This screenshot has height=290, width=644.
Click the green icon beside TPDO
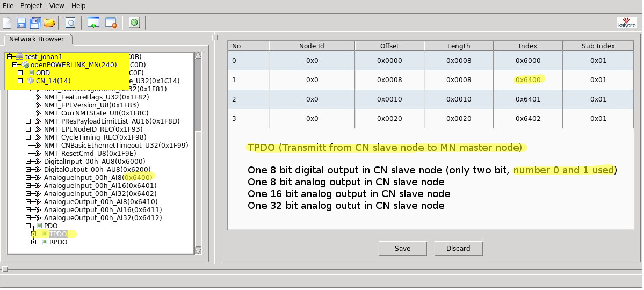tap(45, 234)
